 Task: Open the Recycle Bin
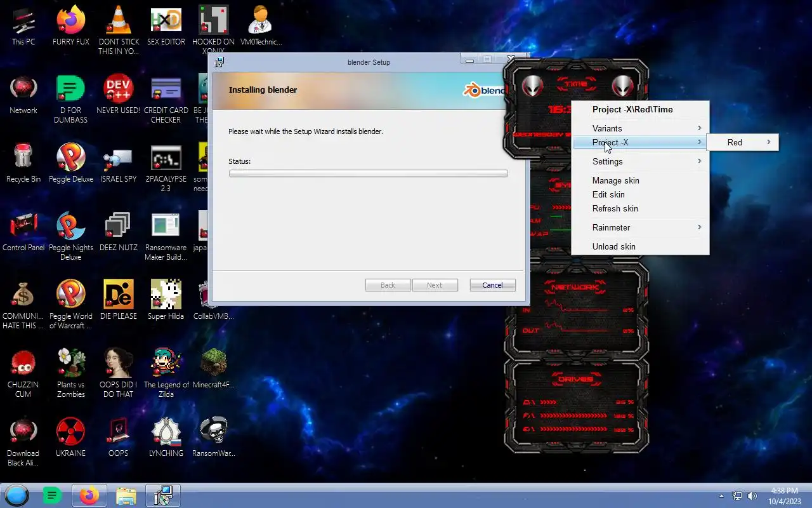point(23,163)
